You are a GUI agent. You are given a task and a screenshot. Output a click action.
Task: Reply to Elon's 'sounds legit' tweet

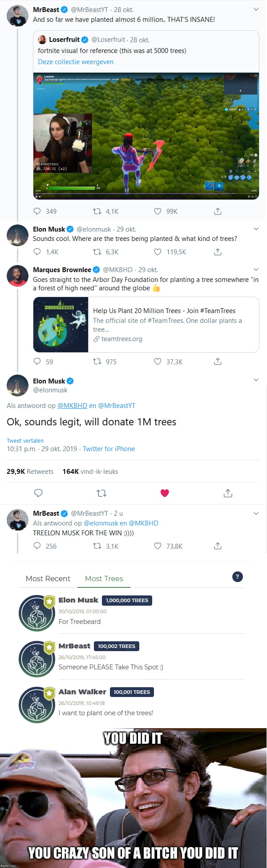38,493
